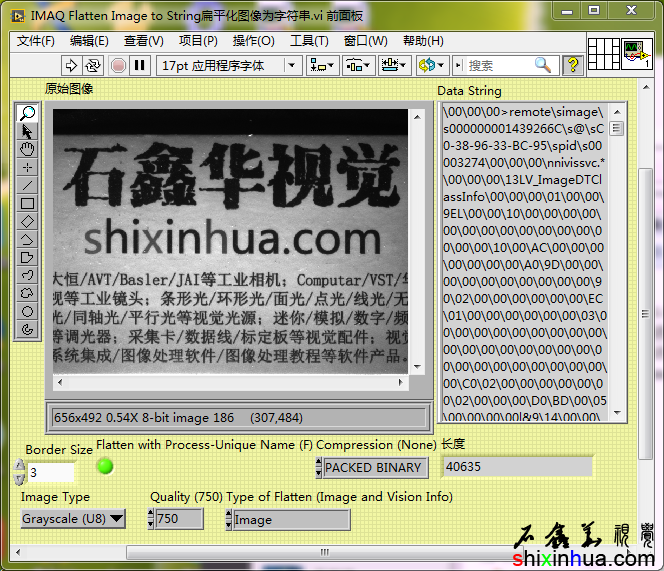Toggle the green Flatten with Process-Unique Name LED

[x=105, y=466]
